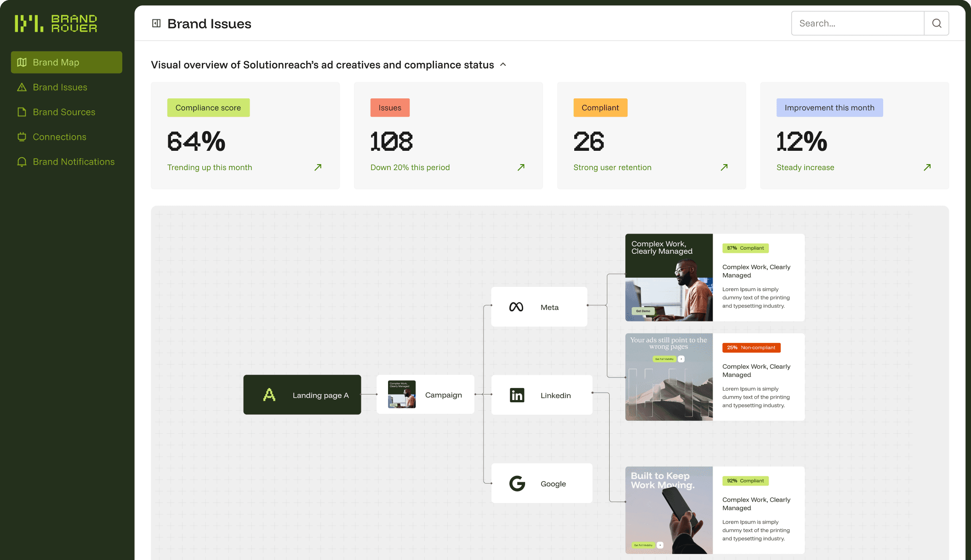This screenshot has height=560, width=971.
Task: Click the LinkedIn logo icon
Action: coord(517,395)
